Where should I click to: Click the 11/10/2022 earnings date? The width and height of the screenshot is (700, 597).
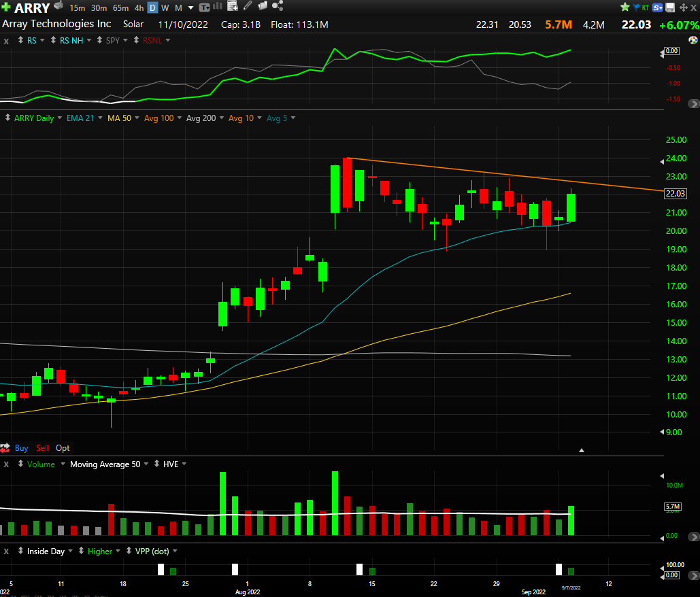[183, 24]
